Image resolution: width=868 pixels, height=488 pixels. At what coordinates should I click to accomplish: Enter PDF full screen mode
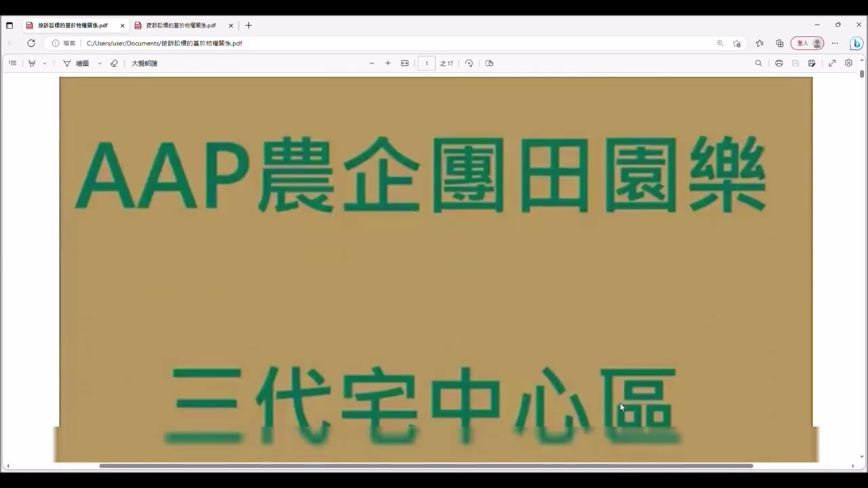[832, 63]
